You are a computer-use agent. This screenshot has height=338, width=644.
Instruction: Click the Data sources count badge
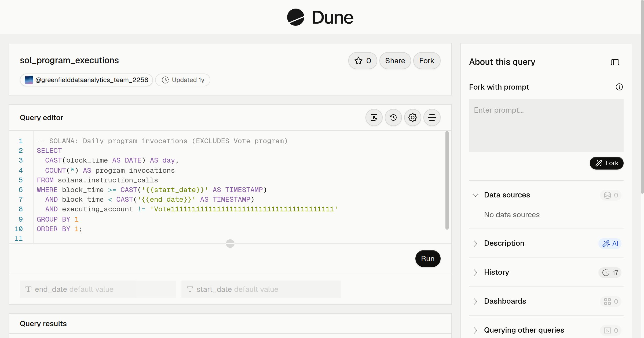(611, 195)
